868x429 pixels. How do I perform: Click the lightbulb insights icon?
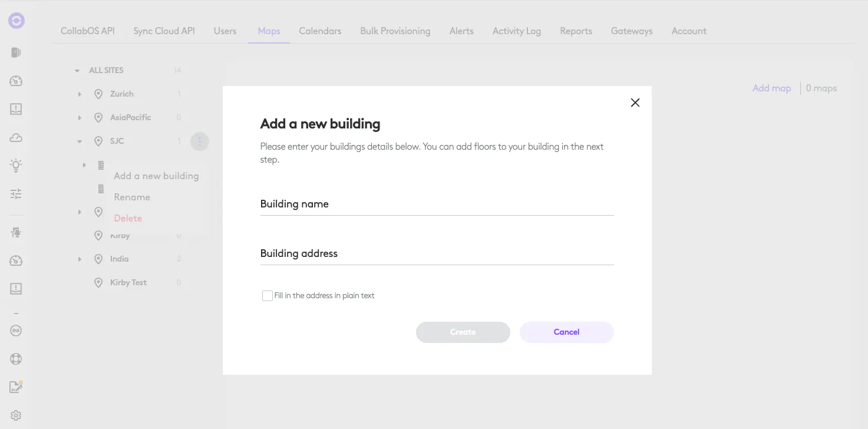[x=16, y=165]
